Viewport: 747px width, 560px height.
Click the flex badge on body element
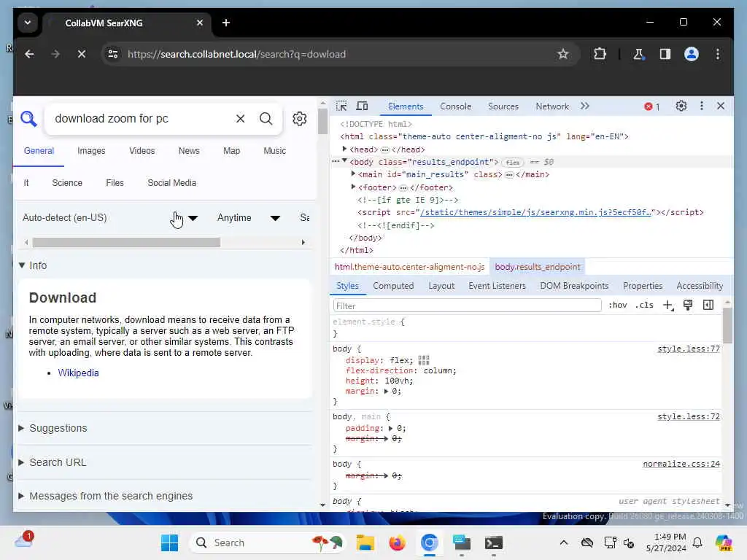coord(513,163)
